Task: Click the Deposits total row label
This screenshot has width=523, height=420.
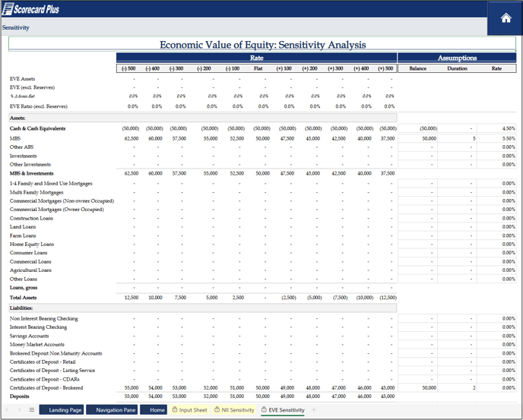Action: [x=19, y=396]
